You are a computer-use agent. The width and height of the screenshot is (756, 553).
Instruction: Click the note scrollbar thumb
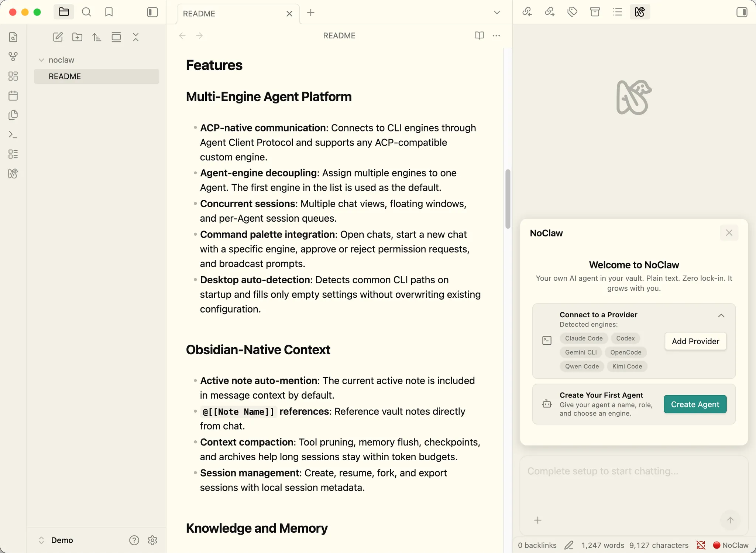coord(508,199)
